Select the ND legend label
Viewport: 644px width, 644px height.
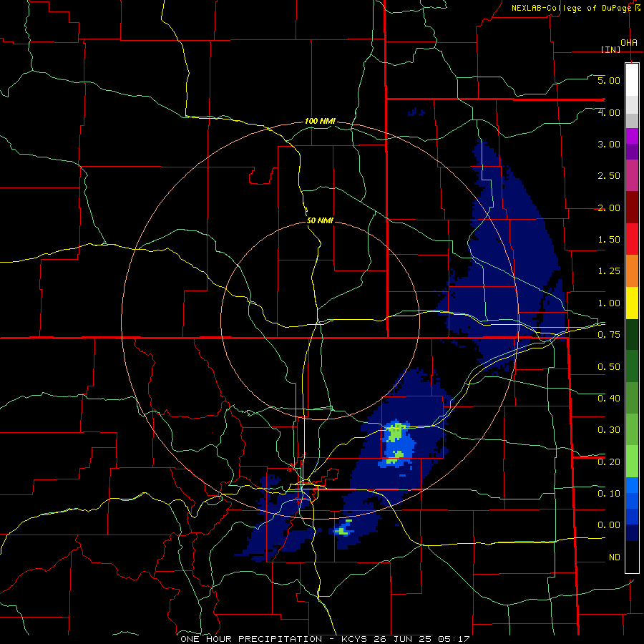coord(615,557)
